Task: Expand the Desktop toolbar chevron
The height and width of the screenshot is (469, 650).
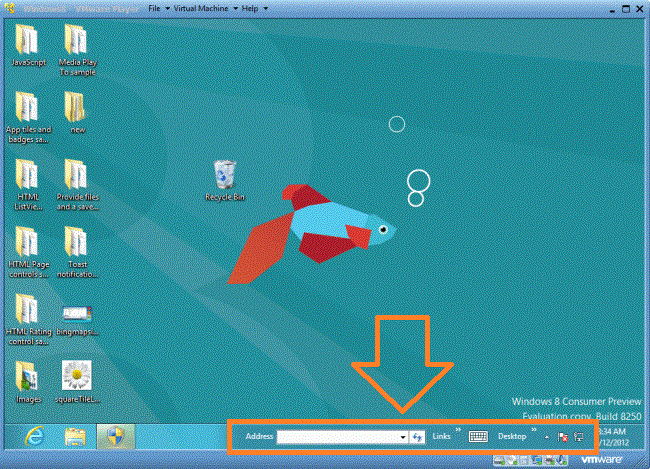Action: coord(534,430)
